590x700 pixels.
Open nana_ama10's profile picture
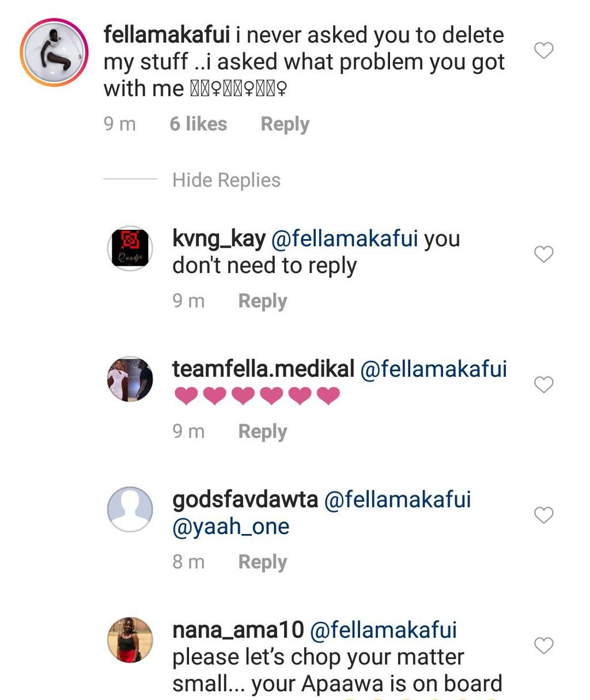(x=130, y=640)
